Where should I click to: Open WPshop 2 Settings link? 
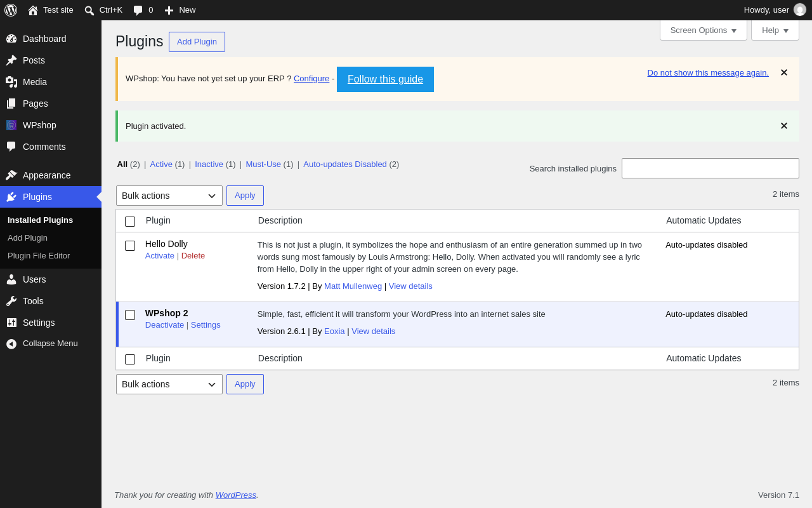[x=206, y=325]
